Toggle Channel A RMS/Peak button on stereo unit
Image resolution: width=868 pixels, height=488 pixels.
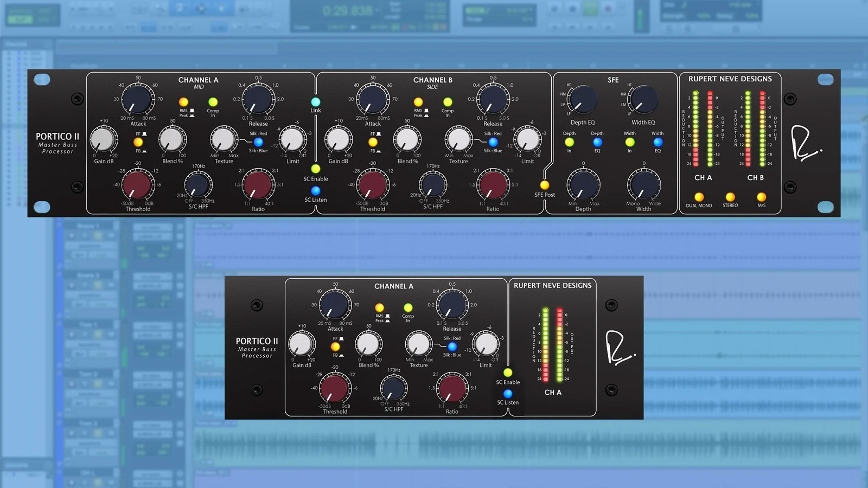click(x=183, y=102)
